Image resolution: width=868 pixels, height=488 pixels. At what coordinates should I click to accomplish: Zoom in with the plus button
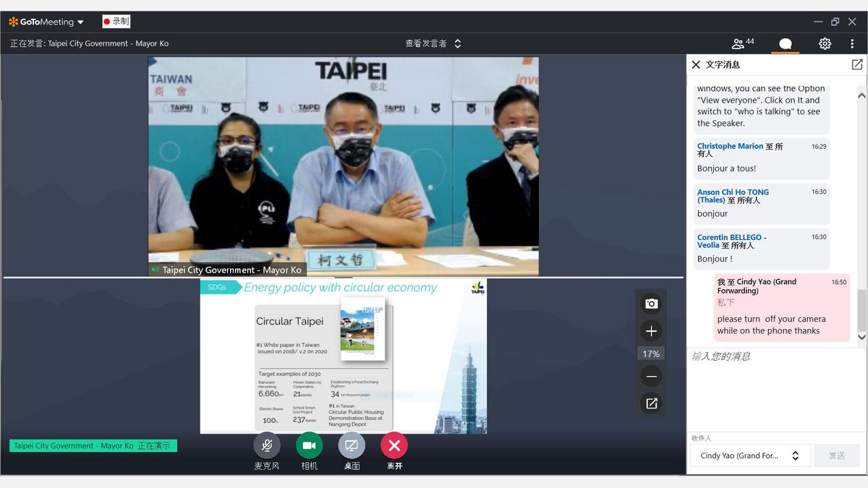click(651, 331)
